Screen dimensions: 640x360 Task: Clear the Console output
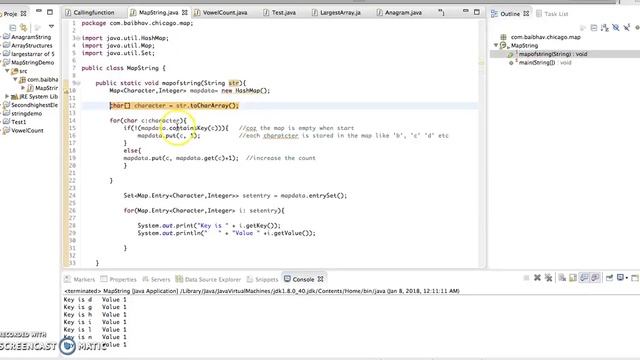click(562, 278)
